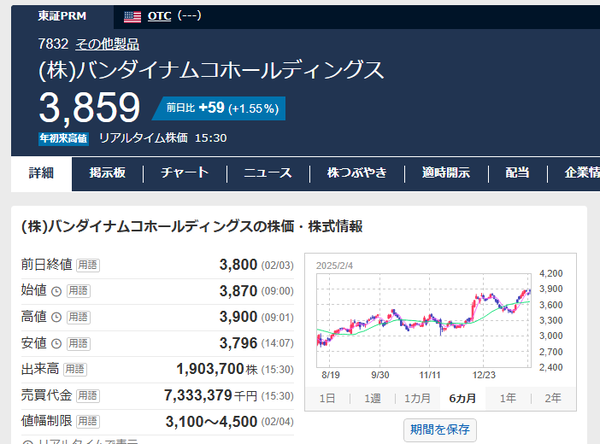The width and height of the screenshot is (600, 444).
Task: Set chart period to 2年
Action: tap(553, 398)
